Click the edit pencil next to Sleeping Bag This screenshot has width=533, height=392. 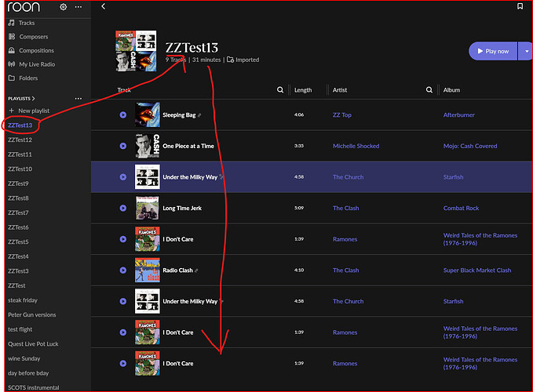pyautogui.click(x=199, y=115)
